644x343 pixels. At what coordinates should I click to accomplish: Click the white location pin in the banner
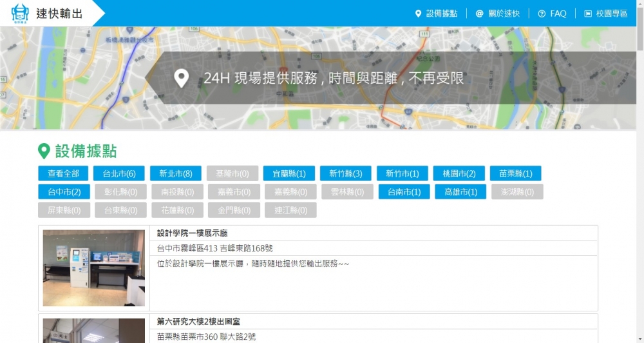(x=181, y=78)
